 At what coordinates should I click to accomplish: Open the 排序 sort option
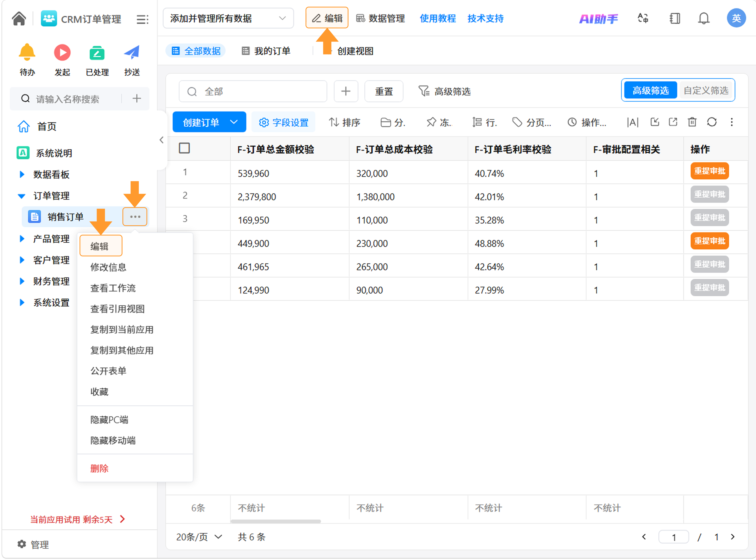coord(344,122)
